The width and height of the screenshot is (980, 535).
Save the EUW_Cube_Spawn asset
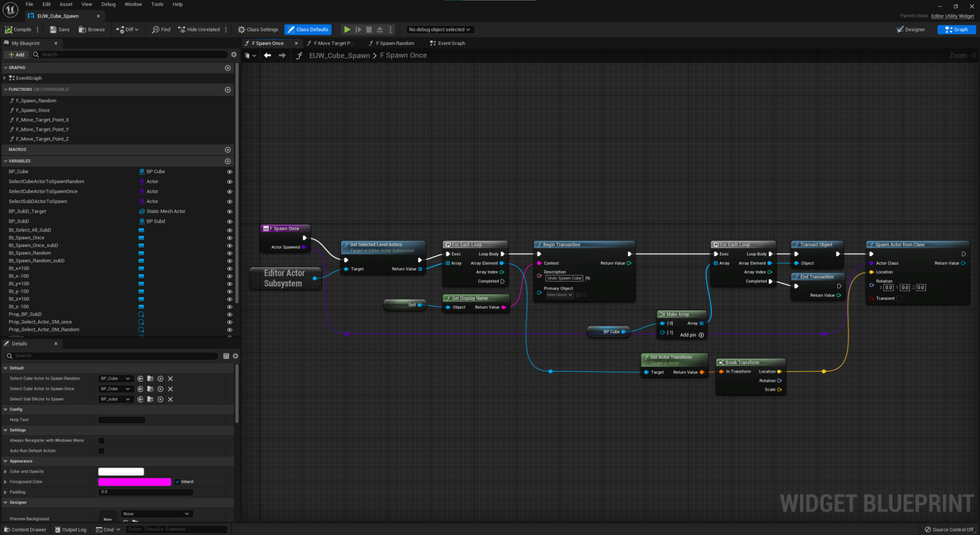(59, 29)
